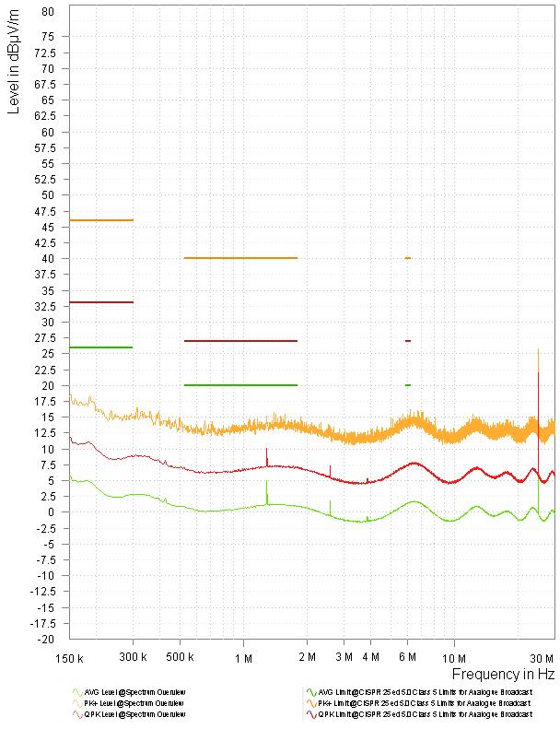The image size is (560, 729).
Task: Click the AVG Limit CISPR legend icon
Action: pos(311,690)
